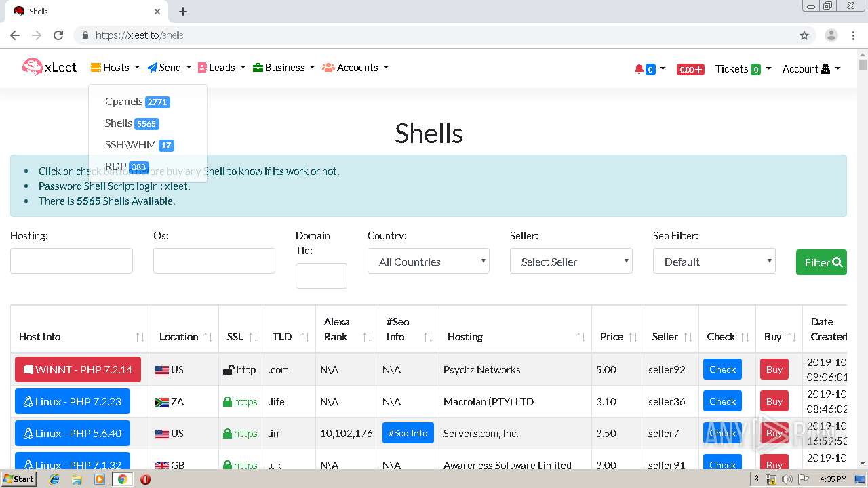Click Check for seller92 row

(x=722, y=369)
